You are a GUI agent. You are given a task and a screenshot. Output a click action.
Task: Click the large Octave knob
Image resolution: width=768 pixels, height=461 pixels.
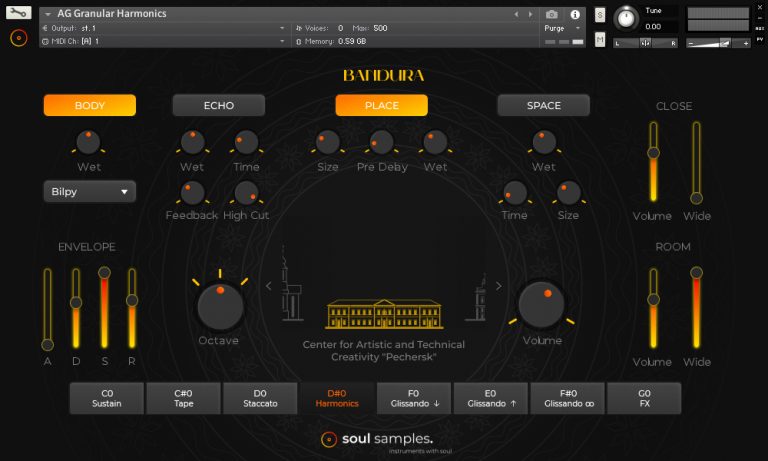pos(220,307)
